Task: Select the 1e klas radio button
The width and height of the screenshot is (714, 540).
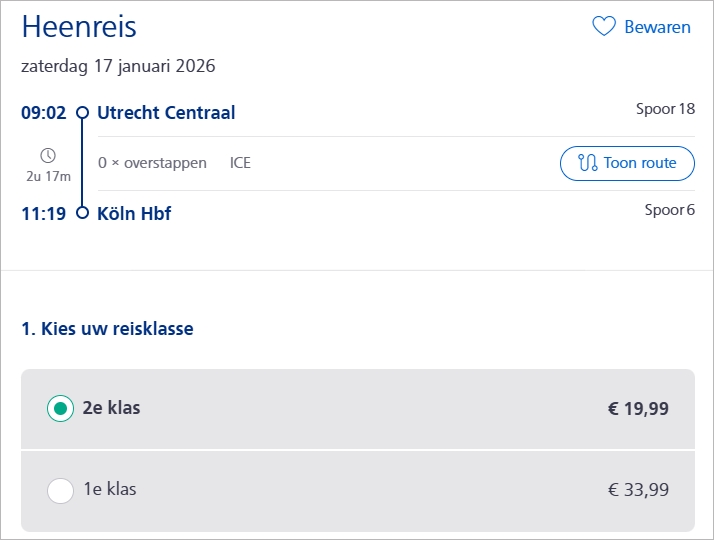Action: tap(61, 490)
